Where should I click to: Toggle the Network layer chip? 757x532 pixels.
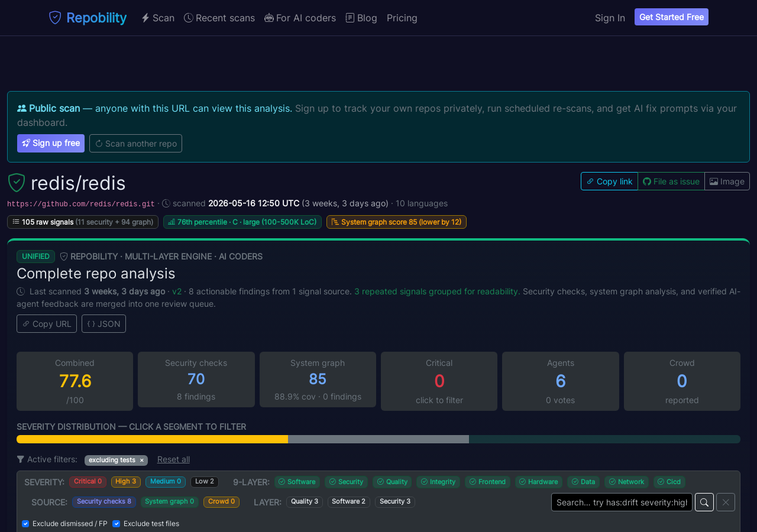(627, 482)
